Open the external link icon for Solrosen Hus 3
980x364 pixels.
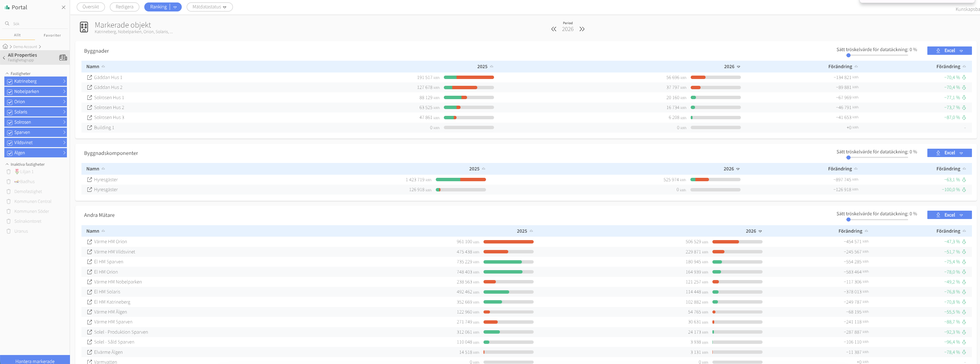click(90, 117)
